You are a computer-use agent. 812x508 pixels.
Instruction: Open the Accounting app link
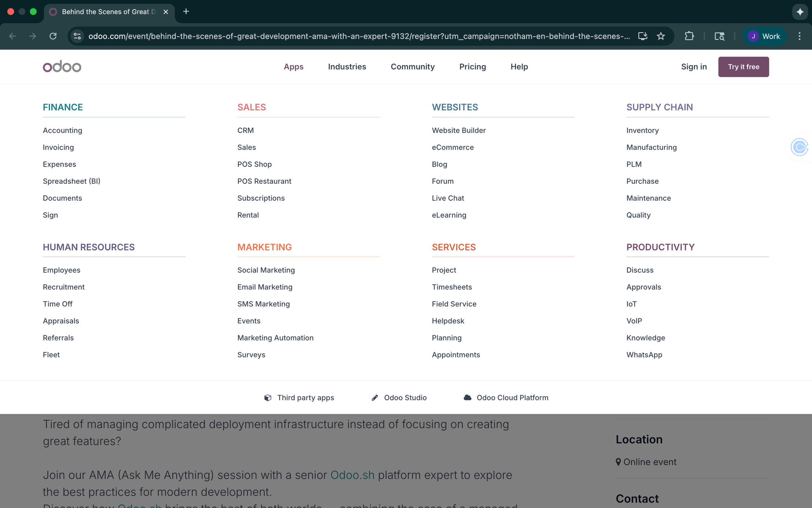click(x=63, y=130)
